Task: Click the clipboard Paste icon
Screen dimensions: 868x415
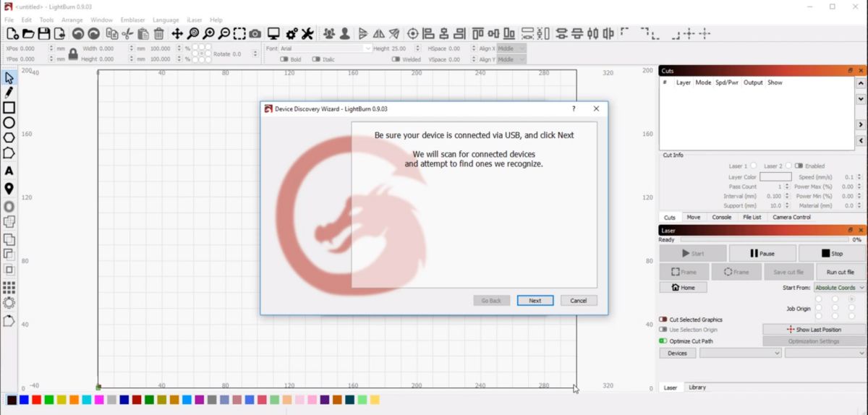Action: tap(143, 33)
